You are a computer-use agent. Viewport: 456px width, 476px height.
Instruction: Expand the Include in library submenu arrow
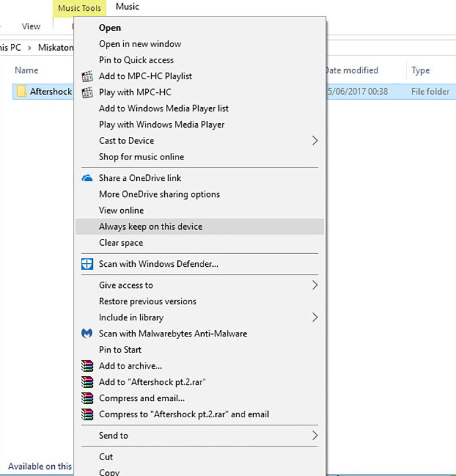315,317
